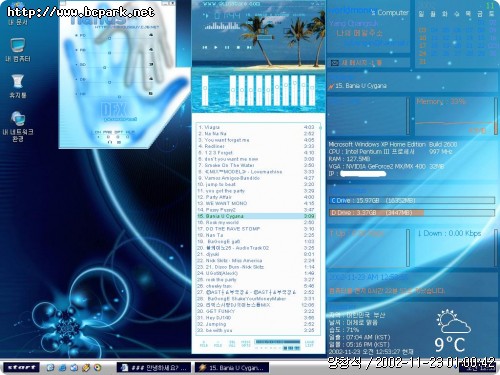500x375 pixels.
Task: Select playlist track 1. Viagra
Action: (x=256, y=127)
